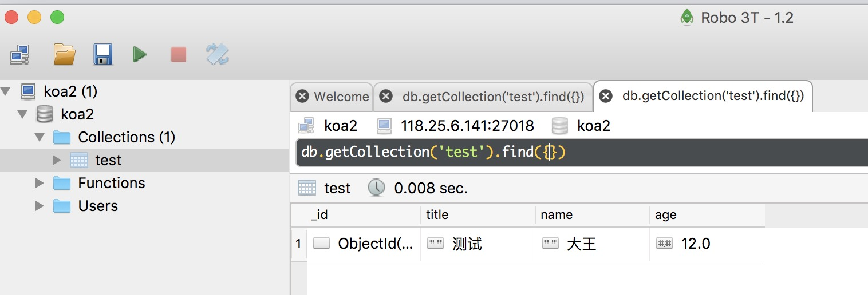Click the red Stop execution icon
Image resolution: width=868 pixels, height=295 pixels.
click(x=179, y=55)
